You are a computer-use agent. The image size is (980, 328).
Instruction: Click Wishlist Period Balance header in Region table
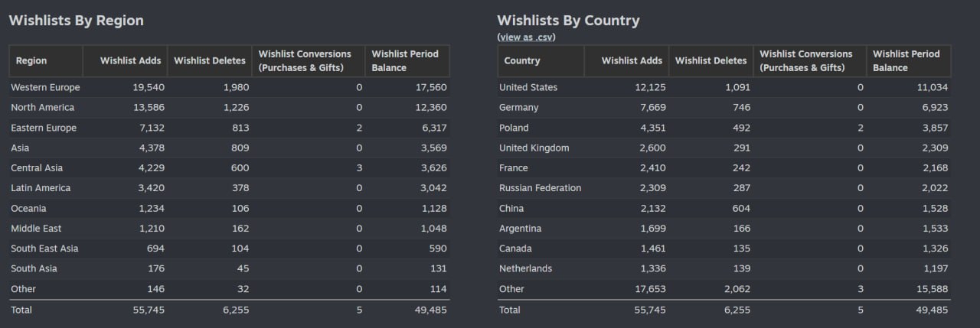pos(407,60)
